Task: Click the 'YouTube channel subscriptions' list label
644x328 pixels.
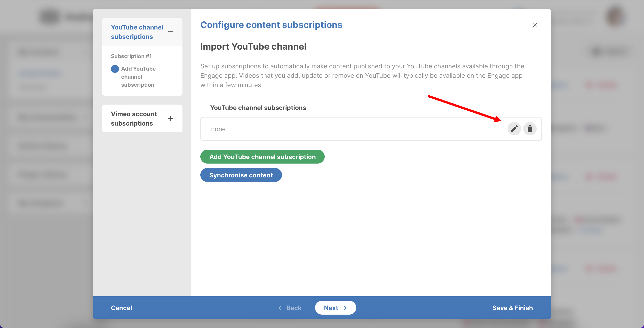Action: point(258,108)
